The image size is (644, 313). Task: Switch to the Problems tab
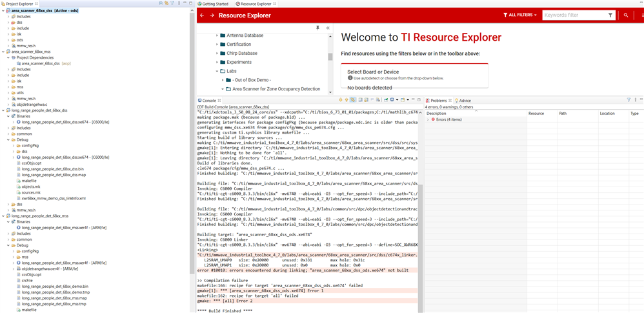[x=439, y=100]
